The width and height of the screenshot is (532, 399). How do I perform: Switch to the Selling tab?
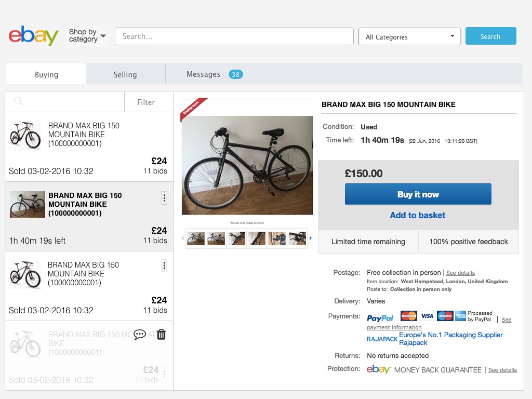125,74
